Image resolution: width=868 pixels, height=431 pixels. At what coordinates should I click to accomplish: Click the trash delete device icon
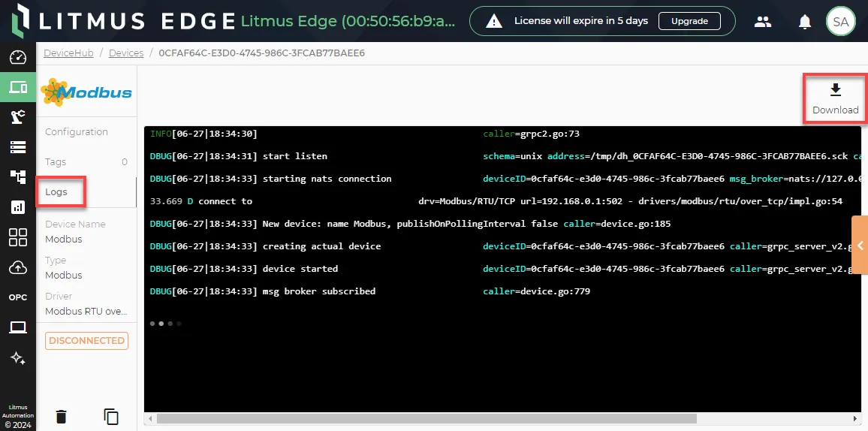pyautogui.click(x=62, y=417)
